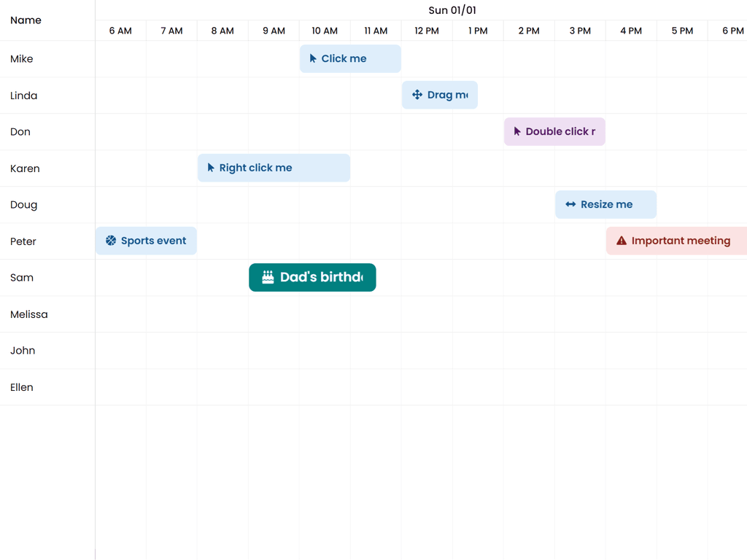Click the basketball icon in Sports event

tap(111, 241)
